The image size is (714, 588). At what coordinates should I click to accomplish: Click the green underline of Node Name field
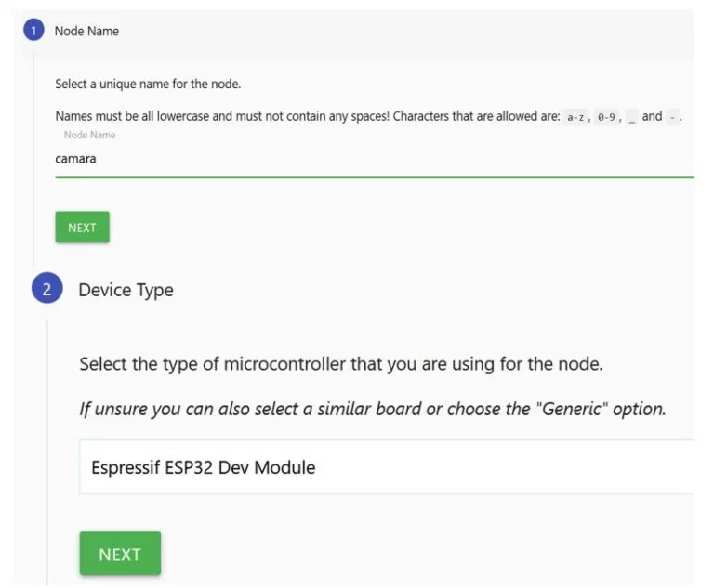click(372, 176)
